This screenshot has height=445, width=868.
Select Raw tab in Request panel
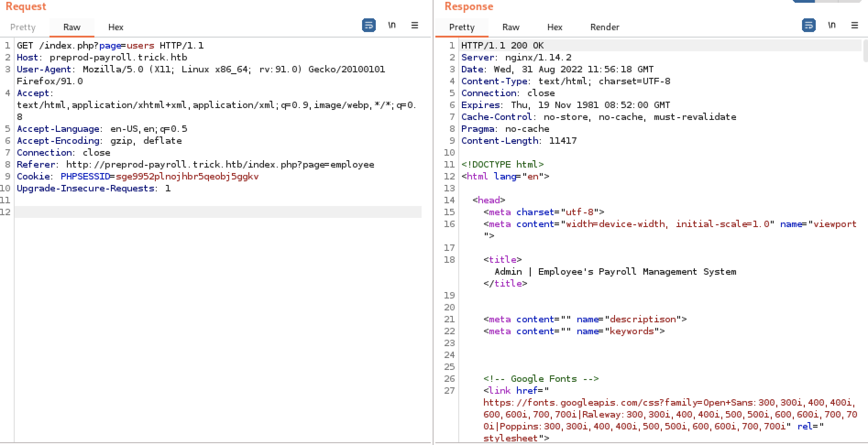[72, 27]
